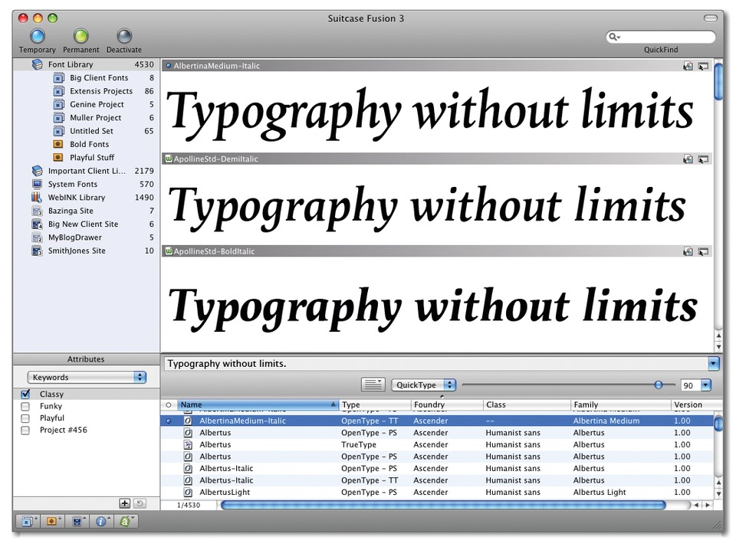
Task: Click the new smart set icon
Action: click(53, 521)
